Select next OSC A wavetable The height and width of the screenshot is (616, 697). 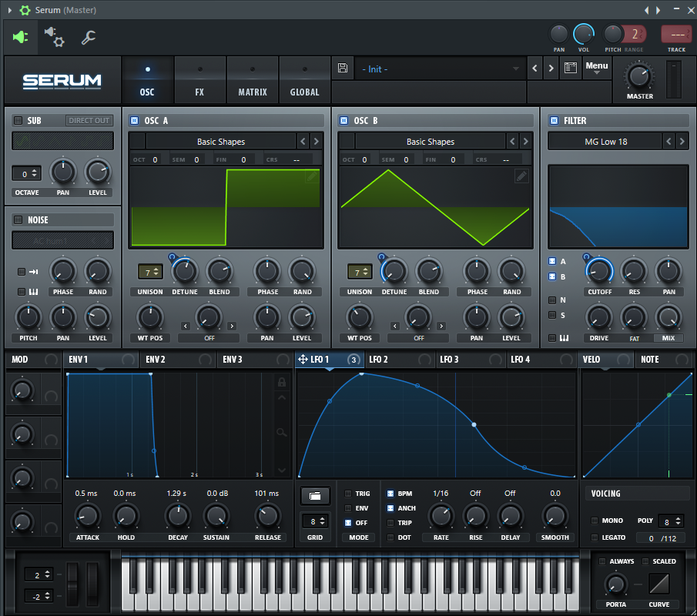tap(317, 142)
